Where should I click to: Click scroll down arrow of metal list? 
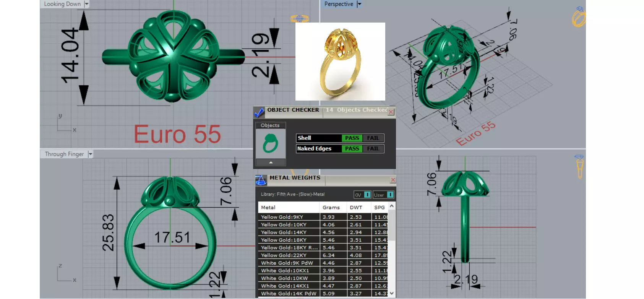pyautogui.click(x=392, y=293)
